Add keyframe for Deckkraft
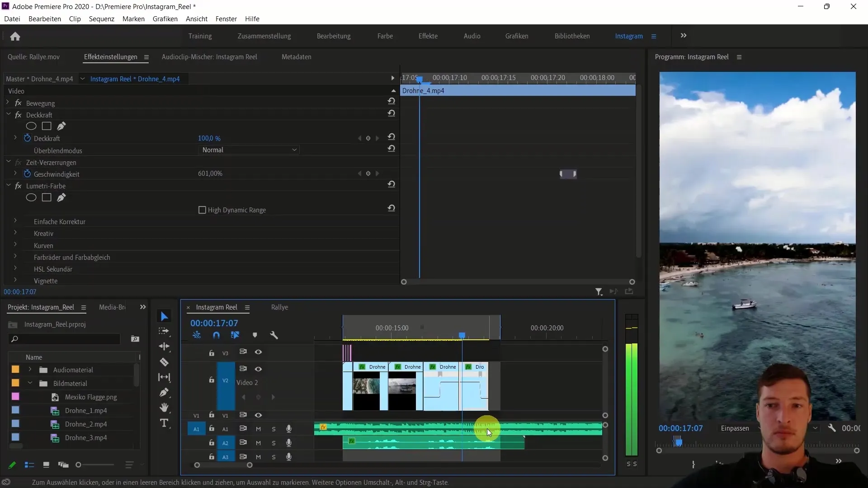The width and height of the screenshot is (868, 488). (x=368, y=138)
